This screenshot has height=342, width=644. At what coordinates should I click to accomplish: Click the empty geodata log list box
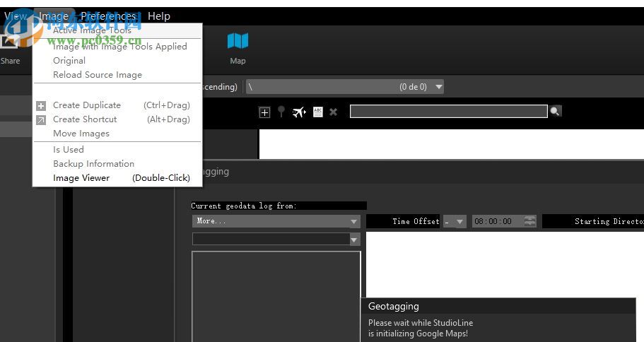(276, 297)
